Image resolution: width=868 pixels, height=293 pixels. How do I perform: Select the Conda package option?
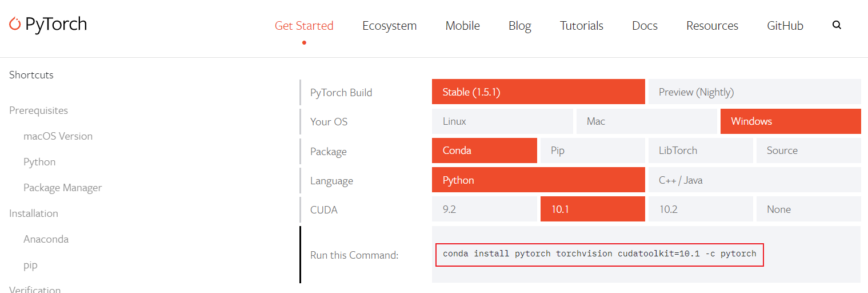pos(485,151)
